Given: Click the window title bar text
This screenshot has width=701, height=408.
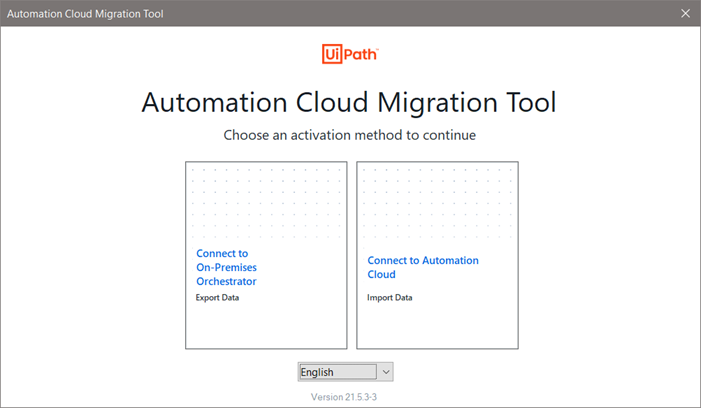Looking at the screenshot, I should [x=85, y=14].
